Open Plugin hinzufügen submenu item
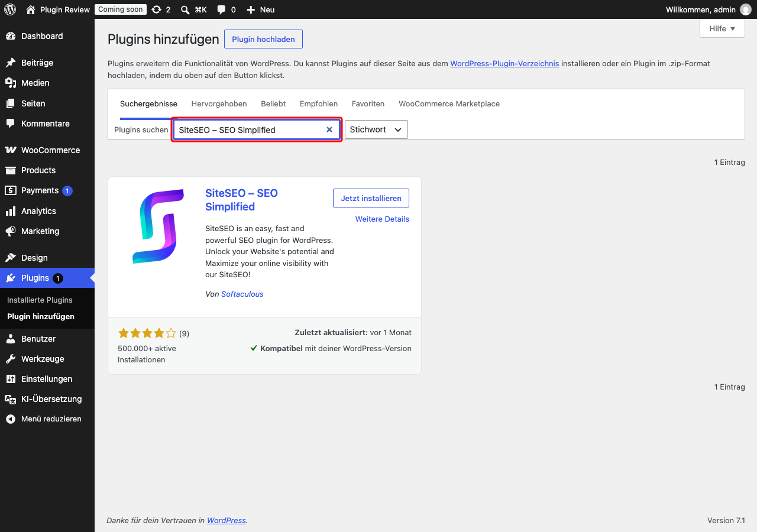Viewport: 757px width, 532px height. 41,316
